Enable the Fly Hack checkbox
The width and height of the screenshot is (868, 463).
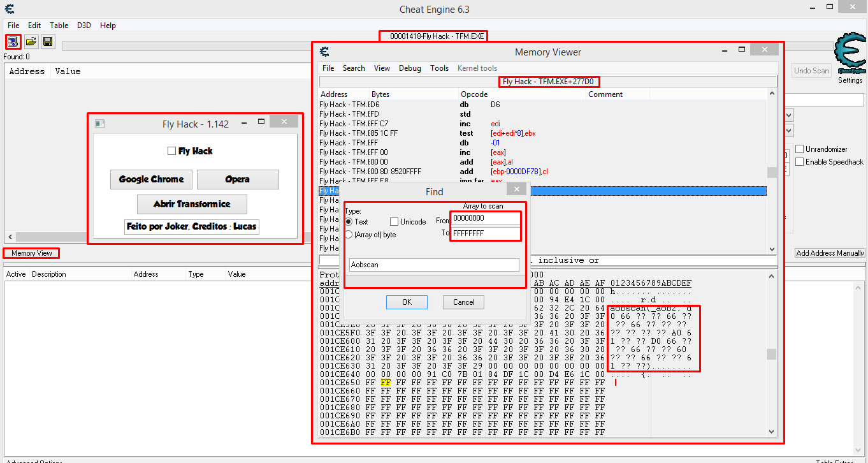(171, 151)
